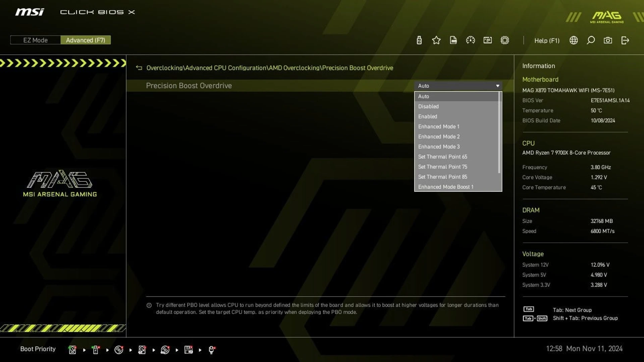Viewport: 644px width, 362px height.
Task: Click the clock reading 12:58 Mon Nov 11
Action: (584, 349)
